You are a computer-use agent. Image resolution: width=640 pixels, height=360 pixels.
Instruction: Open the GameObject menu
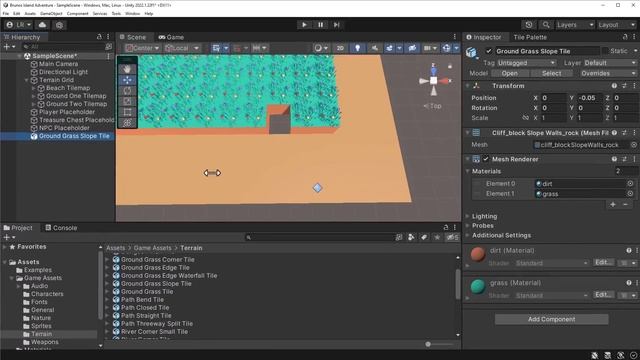click(x=51, y=13)
